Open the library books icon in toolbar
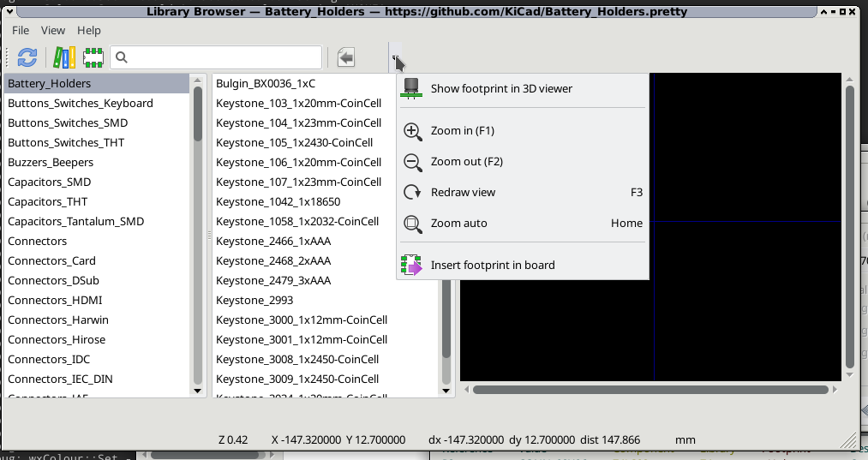 pyautogui.click(x=64, y=57)
